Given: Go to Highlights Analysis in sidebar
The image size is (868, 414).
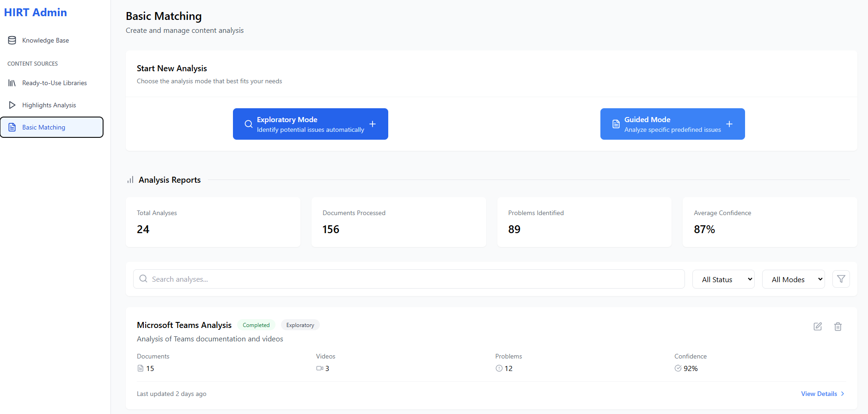Looking at the screenshot, I should pos(49,105).
